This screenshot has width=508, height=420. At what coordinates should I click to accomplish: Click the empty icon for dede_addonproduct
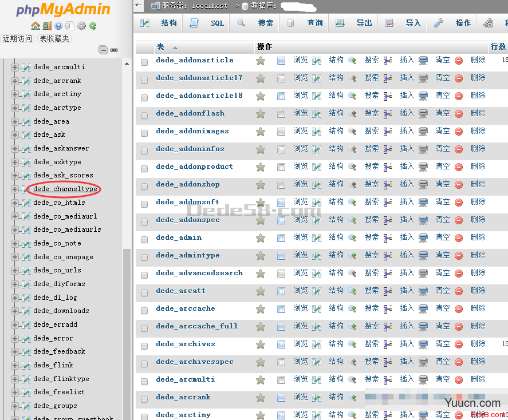(x=423, y=167)
